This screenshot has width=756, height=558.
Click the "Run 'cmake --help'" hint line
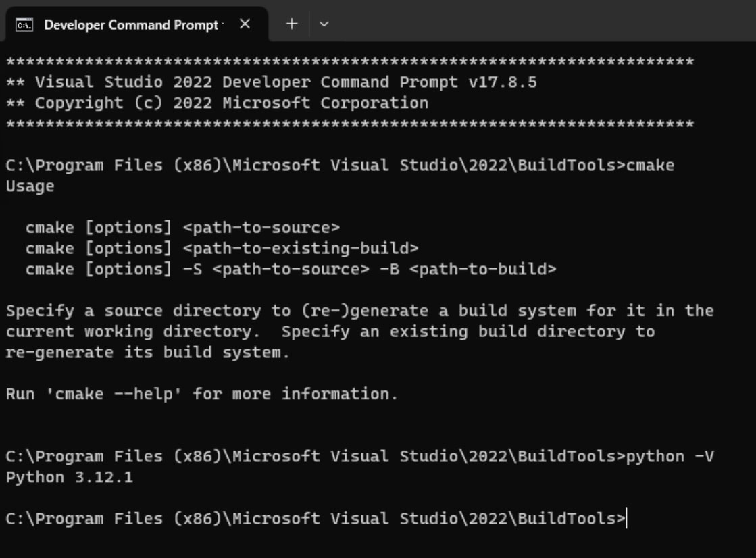pyautogui.click(x=202, y=394)
